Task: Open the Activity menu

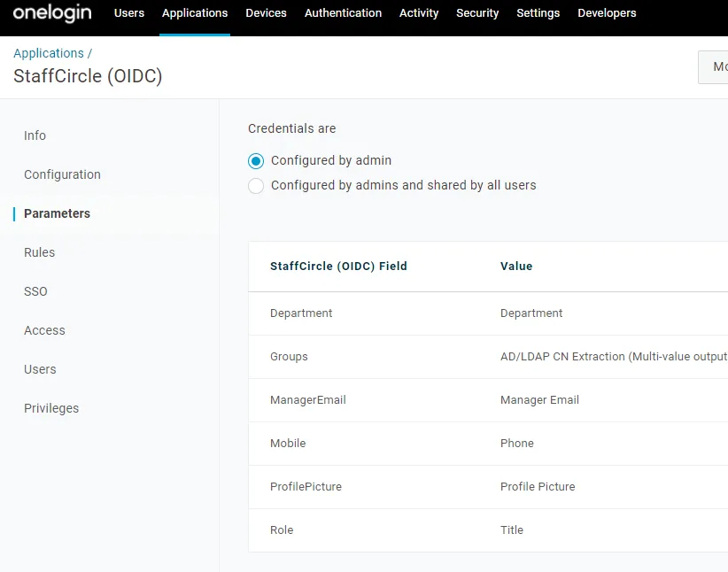Action: coord(419,13)
